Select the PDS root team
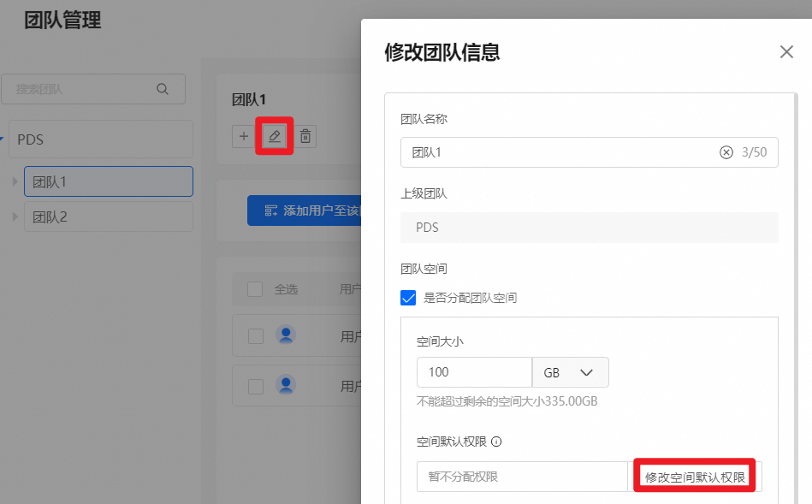This screenshot has height=504, width=812. tap(101, 139)
